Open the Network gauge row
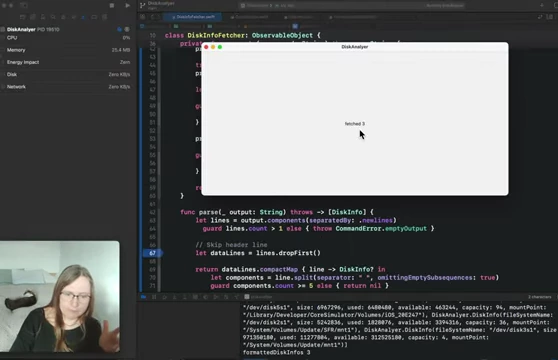 coord(66,87)
